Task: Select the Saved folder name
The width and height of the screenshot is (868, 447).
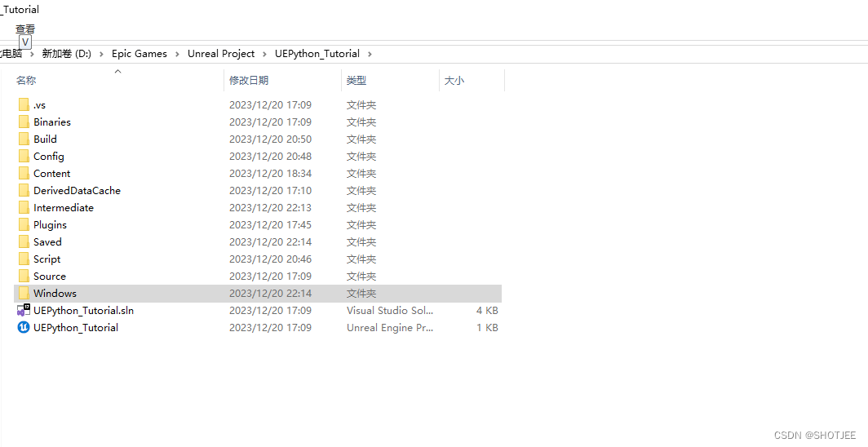Action: pos(47,242)
